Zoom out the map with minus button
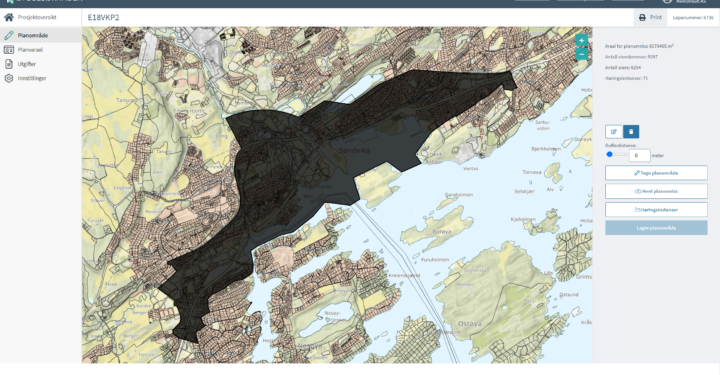Screen dimensions: 720x375 pos(581,54)
